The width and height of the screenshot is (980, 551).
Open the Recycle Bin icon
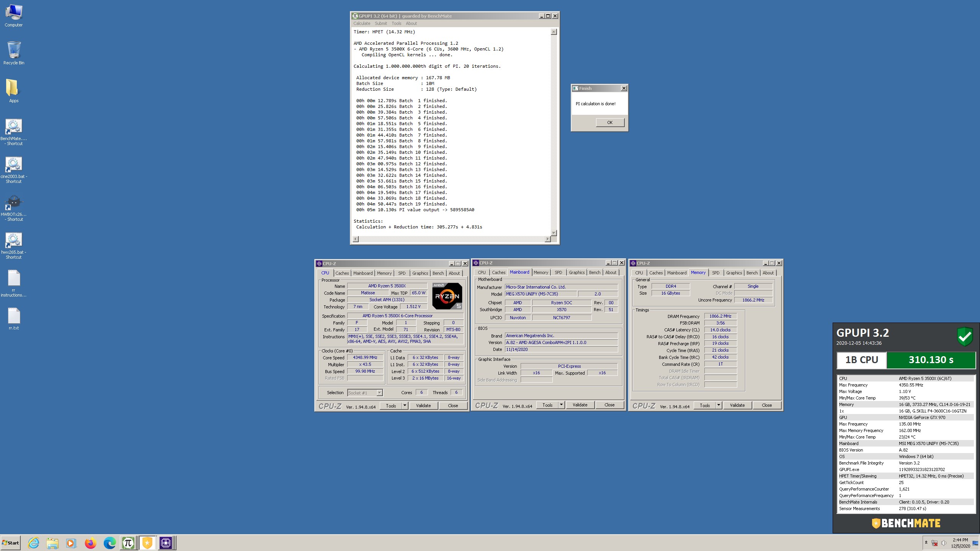point(14,53)
